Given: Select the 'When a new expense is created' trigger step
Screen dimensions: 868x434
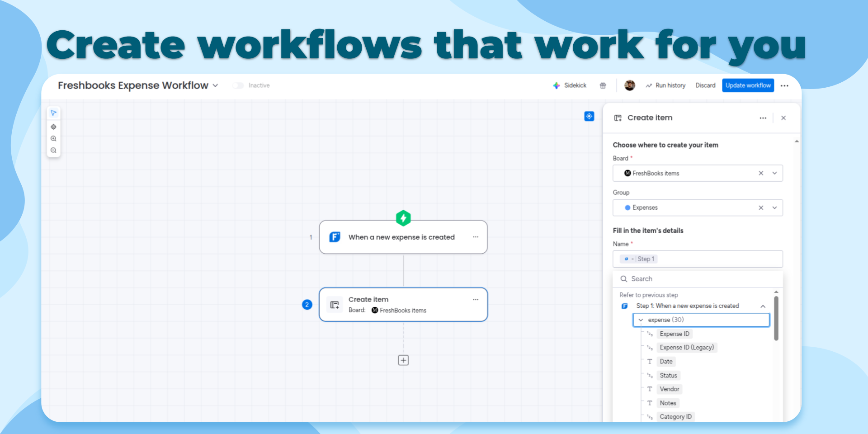Looking at the screenshot, I should (x=403, y=237).
